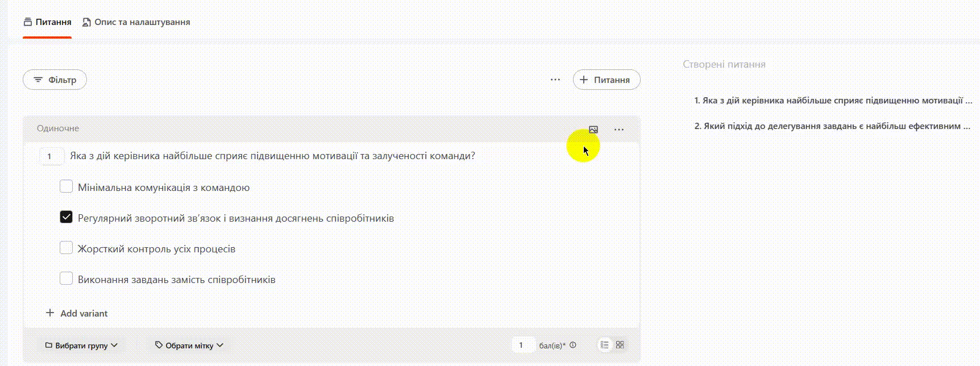This screenshot has width=980, height=366.
Task: Switch to grid layout view icon
Action: [x=620, y=345]
